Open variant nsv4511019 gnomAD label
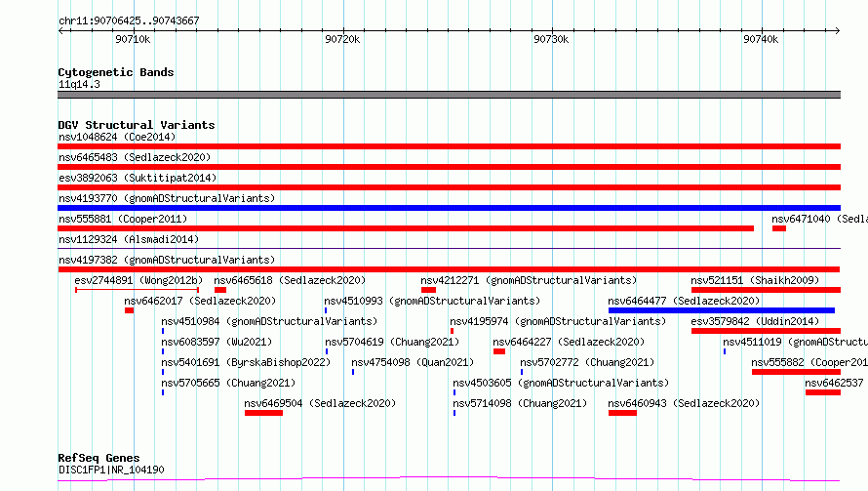This screenshot has width=868, height=491. (x=796, y=342)
